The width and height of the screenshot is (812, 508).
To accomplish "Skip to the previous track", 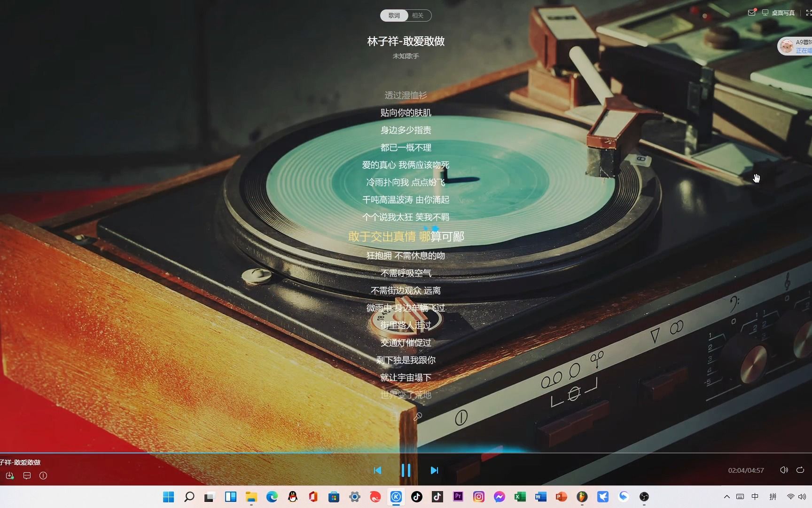I will tap(378, 470).
